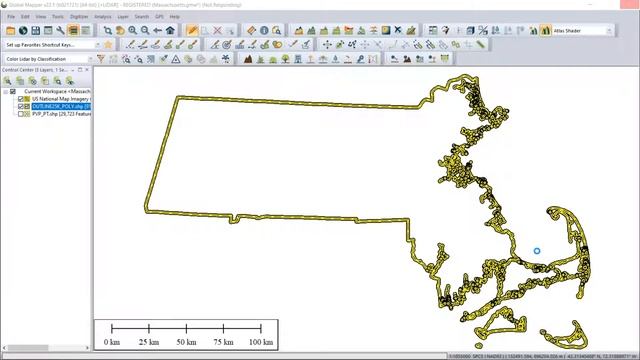
Task: Click the highlighted shader buildings icon next to Atlas Shader
Action: [x=545, y=31]
